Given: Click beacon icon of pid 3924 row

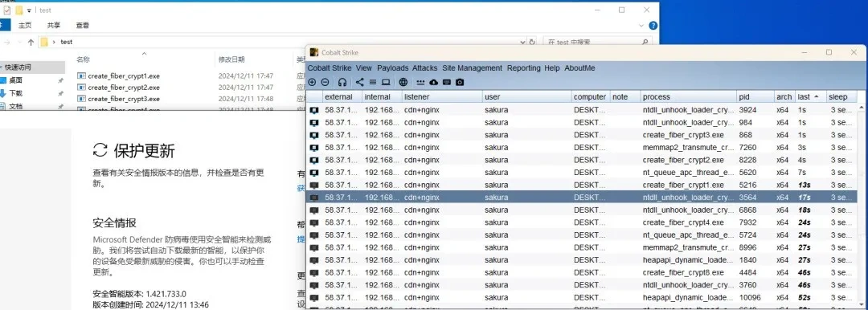Looking at the screenshot, I should click(x=314, y=110).
